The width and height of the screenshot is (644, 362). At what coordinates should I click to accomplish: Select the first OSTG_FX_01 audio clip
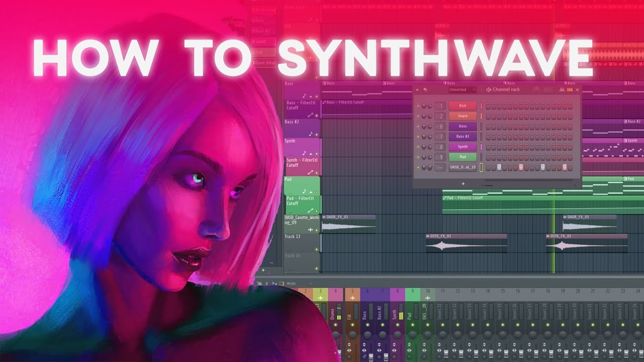tap(466, 243)
